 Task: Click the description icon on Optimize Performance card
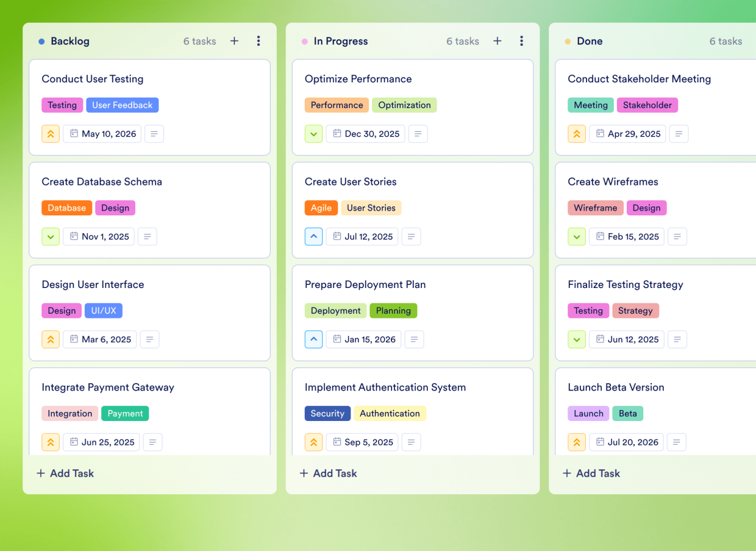(418, 134)
